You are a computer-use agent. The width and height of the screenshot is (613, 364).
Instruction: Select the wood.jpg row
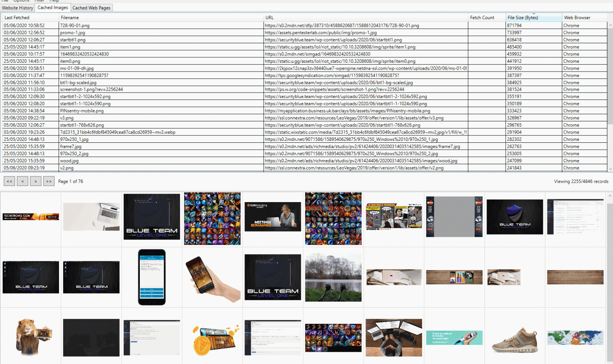pos(305,161)
